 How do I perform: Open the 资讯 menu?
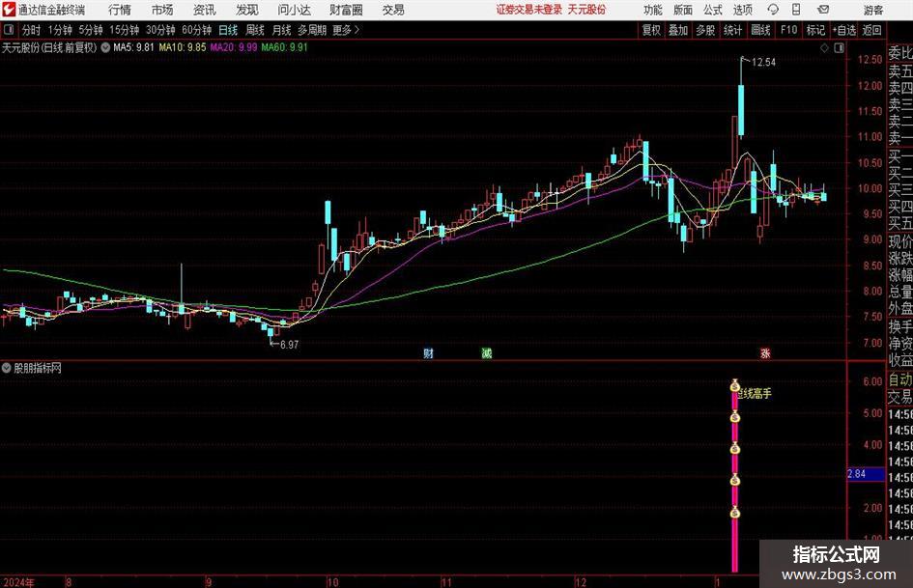click(x=205, y=10)
